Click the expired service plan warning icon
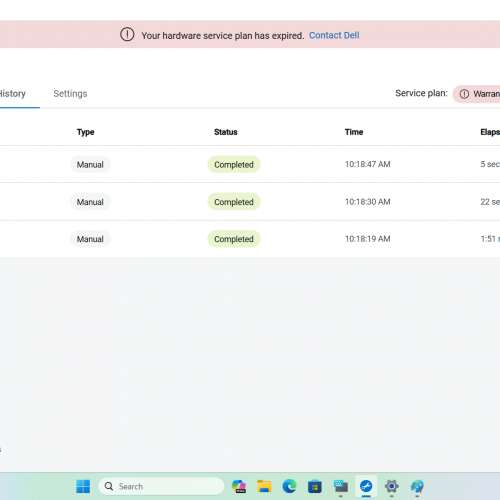Screen dimensions: 500x500 tap(127, 34)
